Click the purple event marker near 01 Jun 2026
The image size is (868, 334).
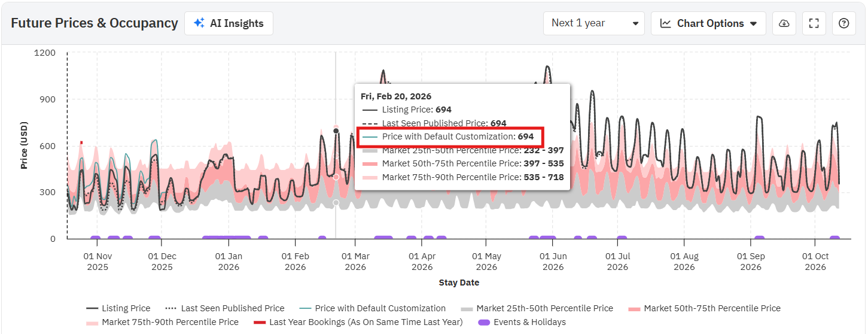click(547, 238)
